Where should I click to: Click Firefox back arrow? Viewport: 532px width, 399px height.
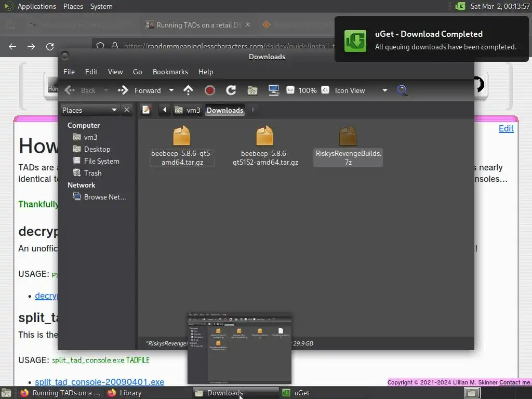(x=12, y=46)
